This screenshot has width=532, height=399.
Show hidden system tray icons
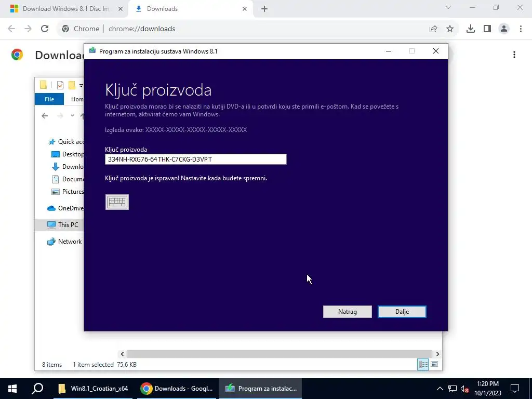coord(440,389)
